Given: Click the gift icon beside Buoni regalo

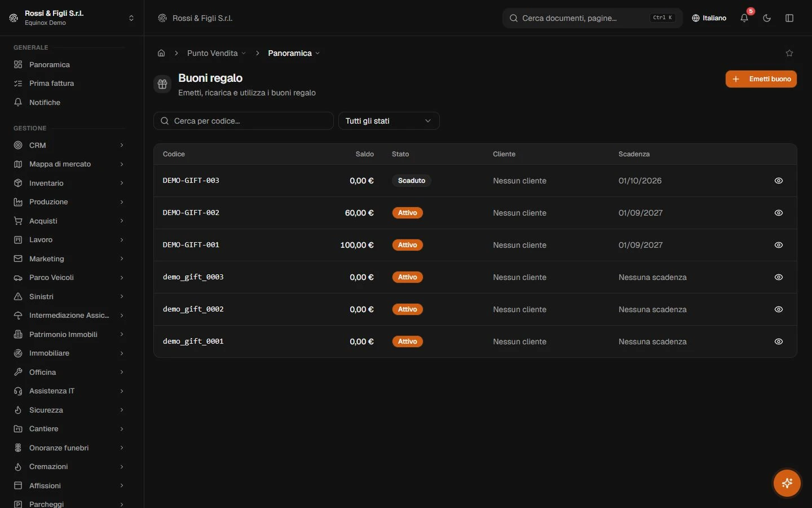Looking at the screenshot, I should click(162, 84).
